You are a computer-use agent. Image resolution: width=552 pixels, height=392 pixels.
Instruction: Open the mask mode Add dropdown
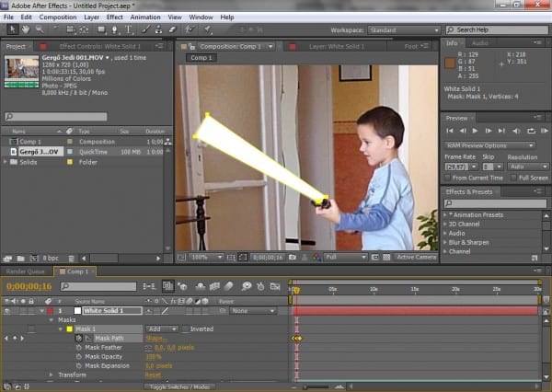coord(161,329)
